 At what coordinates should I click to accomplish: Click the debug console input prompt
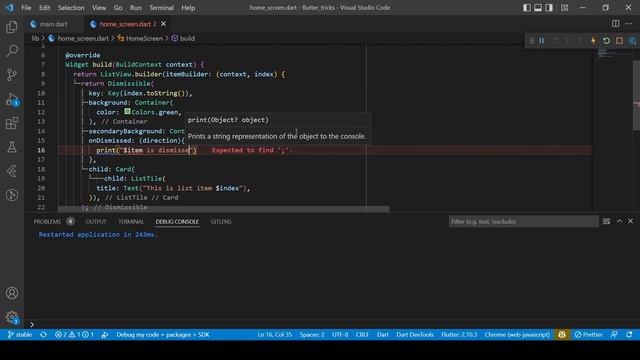(x=32, y=324)
